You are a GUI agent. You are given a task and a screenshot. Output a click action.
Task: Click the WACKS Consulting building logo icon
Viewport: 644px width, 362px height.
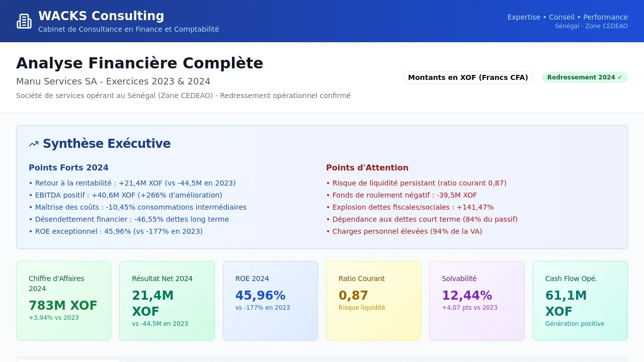click(x=24, y=21)
